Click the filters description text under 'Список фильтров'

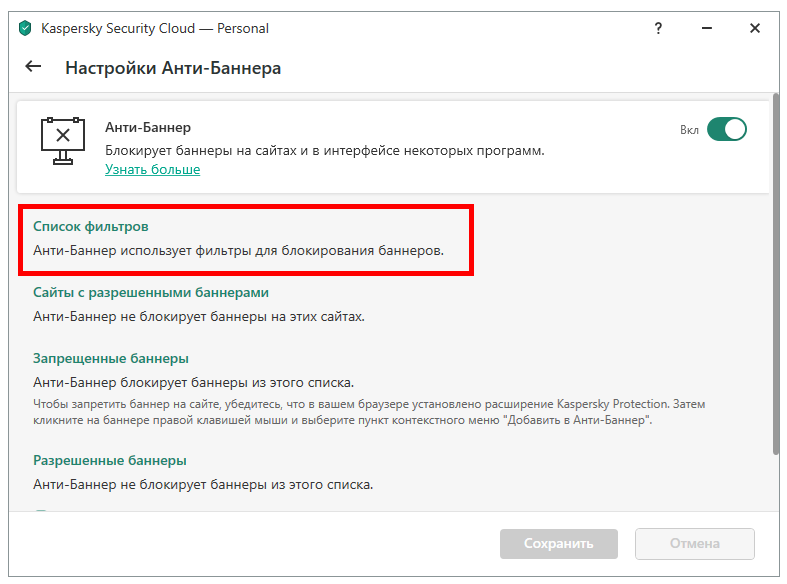click(238, 250)
